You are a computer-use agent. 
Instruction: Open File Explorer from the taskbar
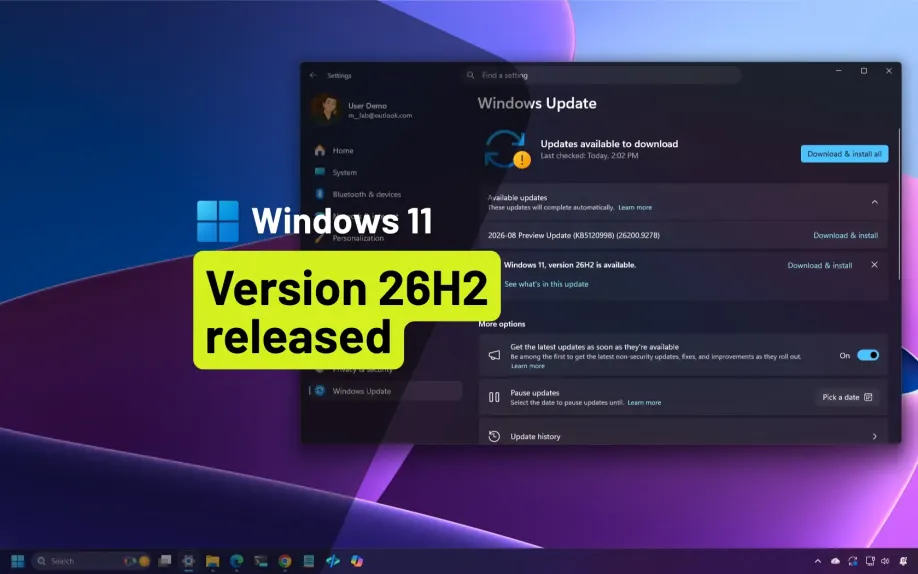coord(213,561)
